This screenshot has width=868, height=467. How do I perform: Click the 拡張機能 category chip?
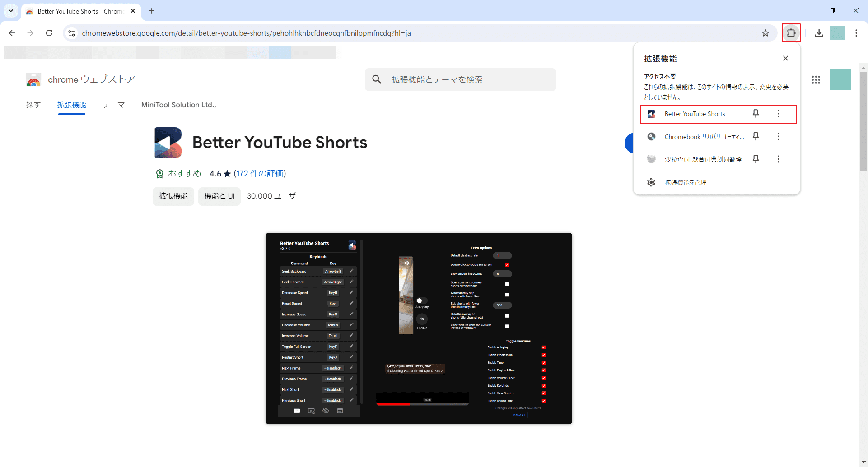pyautogui.click(x=173, y=196)
